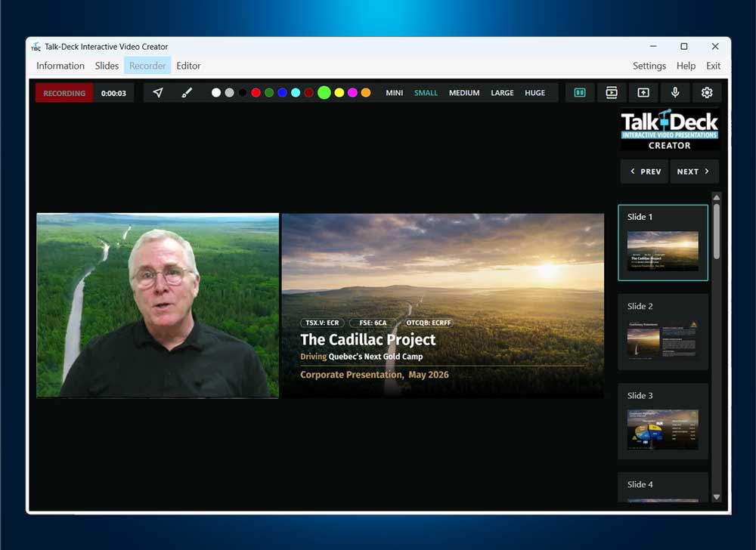This screenshot has height=550, width=756.
Task: Click the slide list scrollbar thumb
Action: [x=717, y=231]
